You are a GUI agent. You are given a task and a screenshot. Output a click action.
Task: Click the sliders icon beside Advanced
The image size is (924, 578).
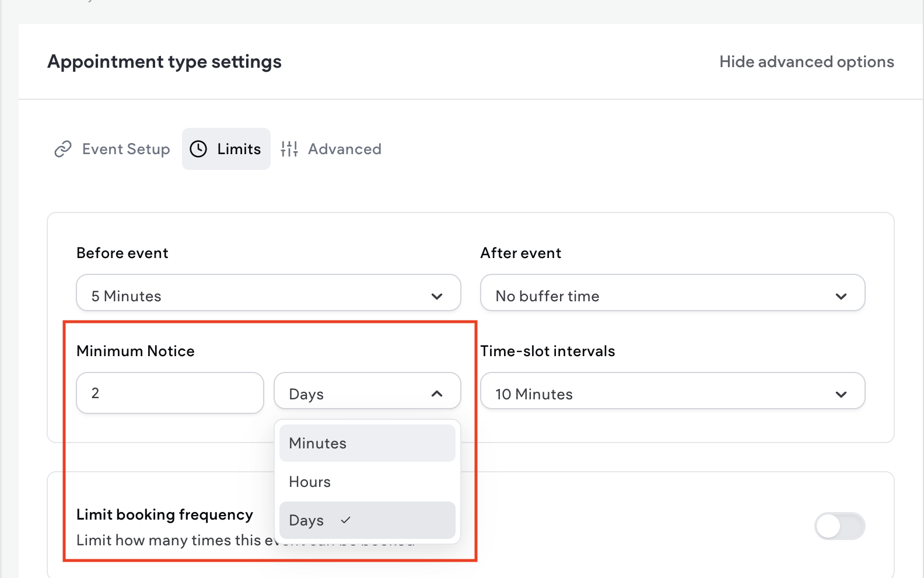(x=289, y=149)
